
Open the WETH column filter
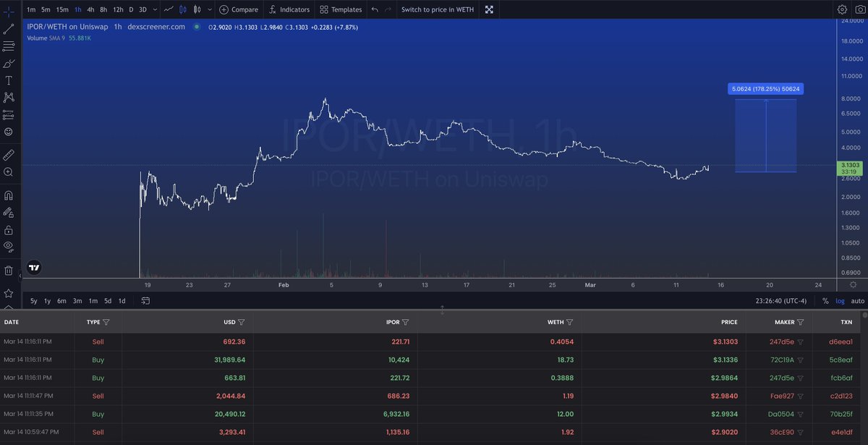pyautogui.click(x=569, y=322)
